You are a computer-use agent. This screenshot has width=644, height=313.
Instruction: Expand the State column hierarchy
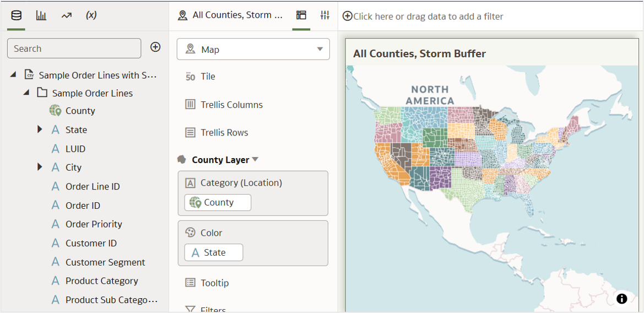click(40, 129)
